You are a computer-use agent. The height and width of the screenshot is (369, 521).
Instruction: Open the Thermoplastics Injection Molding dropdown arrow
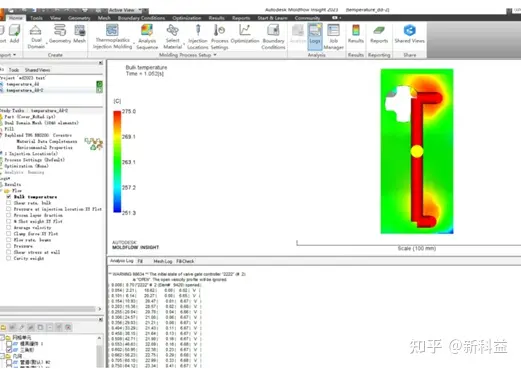coord(134,44)
